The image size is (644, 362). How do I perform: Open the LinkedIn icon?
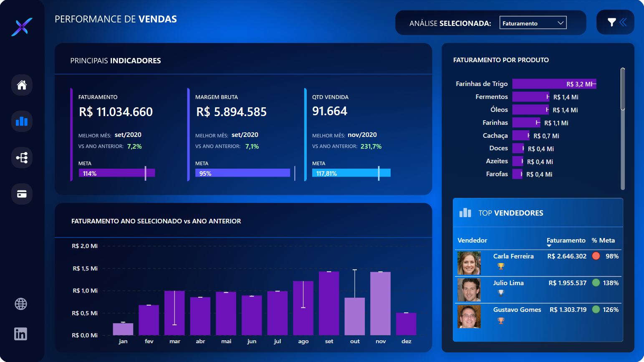20,334
